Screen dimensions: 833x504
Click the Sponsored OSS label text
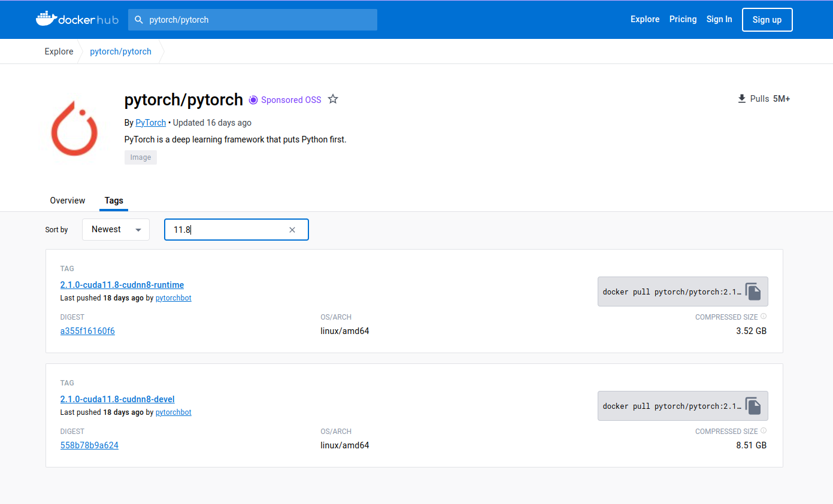pos(291,100)
